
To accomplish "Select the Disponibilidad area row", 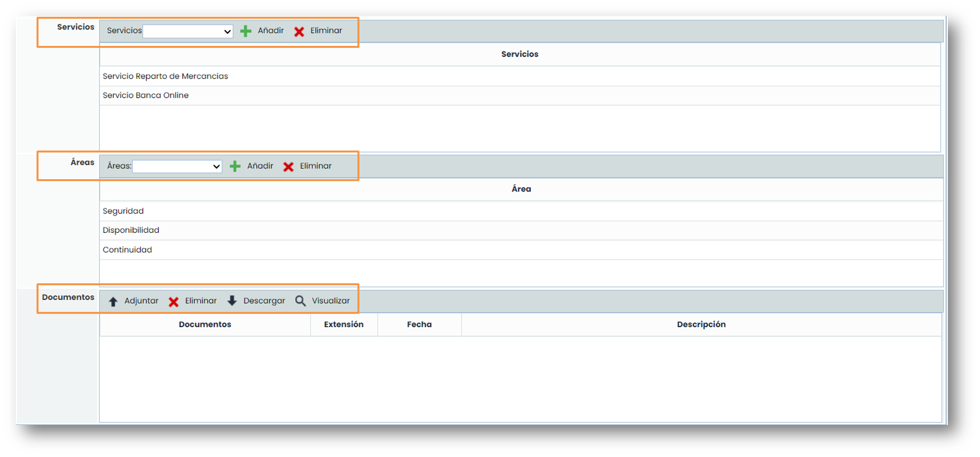I will pyautogui.click(x=131, y=230).
